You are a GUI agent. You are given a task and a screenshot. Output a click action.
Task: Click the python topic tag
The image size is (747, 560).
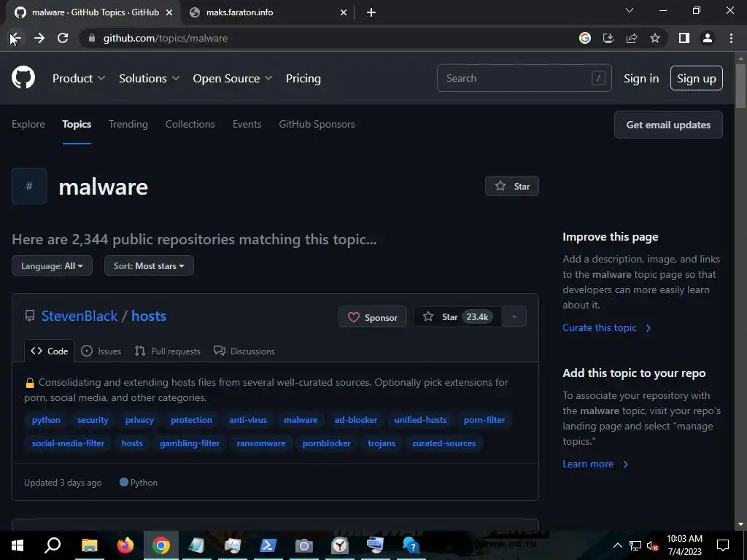pyautogui.click(x=46, y=420)
